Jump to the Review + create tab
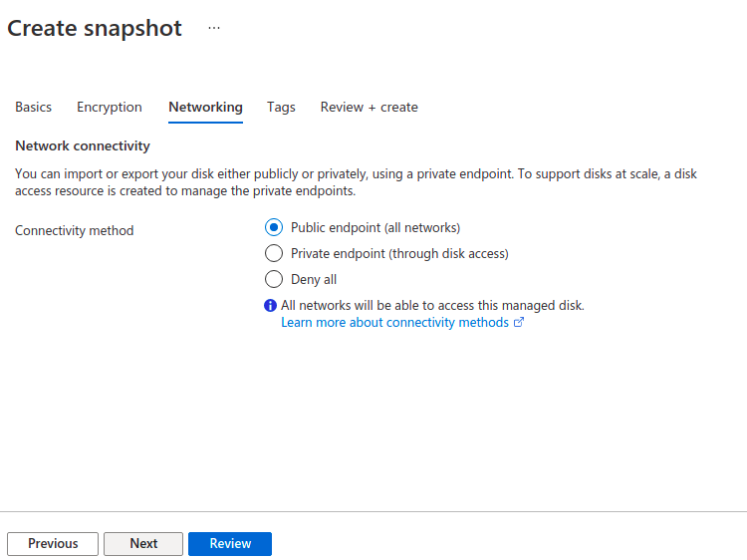Image resolution: width=747 pixels, height=560 pixels. [x=369, y=107]
